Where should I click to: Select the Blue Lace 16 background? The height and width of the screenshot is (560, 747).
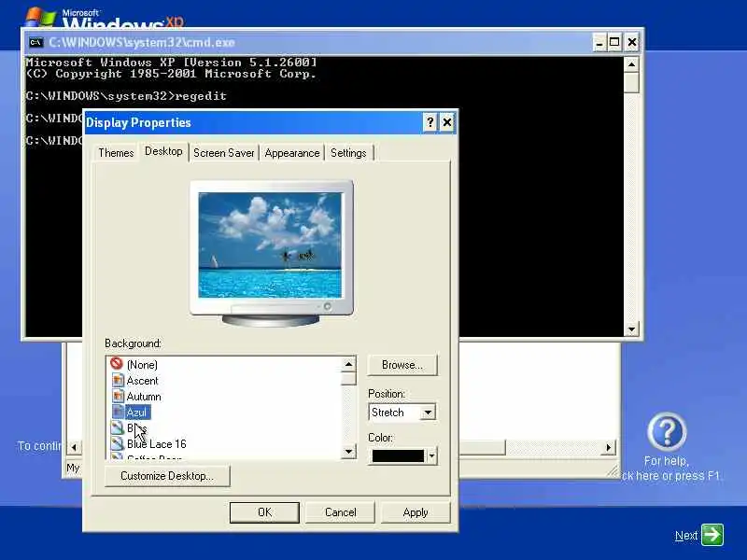[156, 444]
